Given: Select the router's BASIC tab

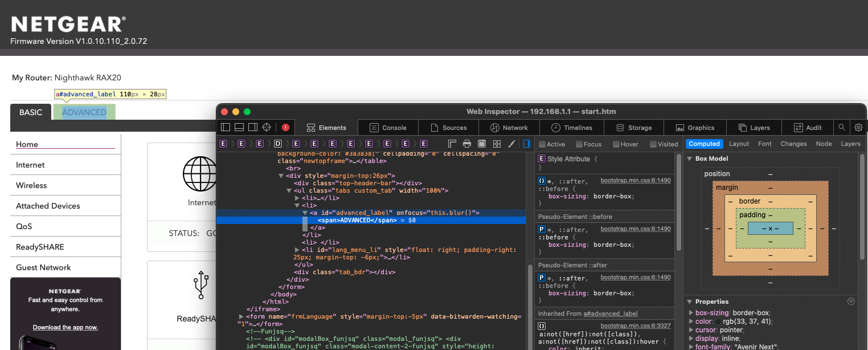Looking at the screenshot, I should (x=31, y=112).
